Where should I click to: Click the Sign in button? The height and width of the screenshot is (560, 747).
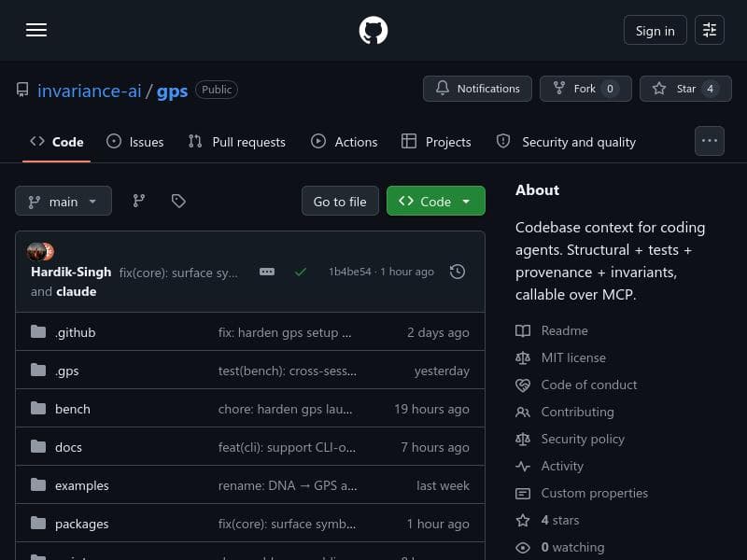[655, 30]
